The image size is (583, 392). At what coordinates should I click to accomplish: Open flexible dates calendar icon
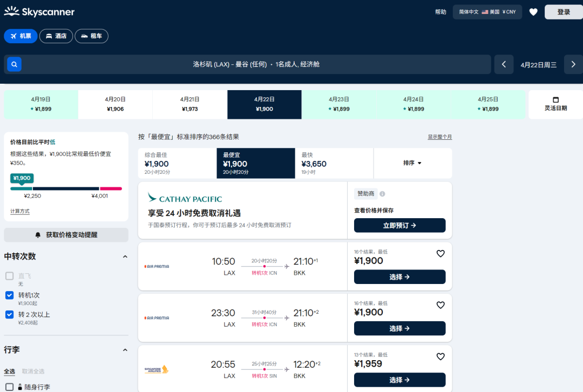pyautogui.click(x=555, y=100)
